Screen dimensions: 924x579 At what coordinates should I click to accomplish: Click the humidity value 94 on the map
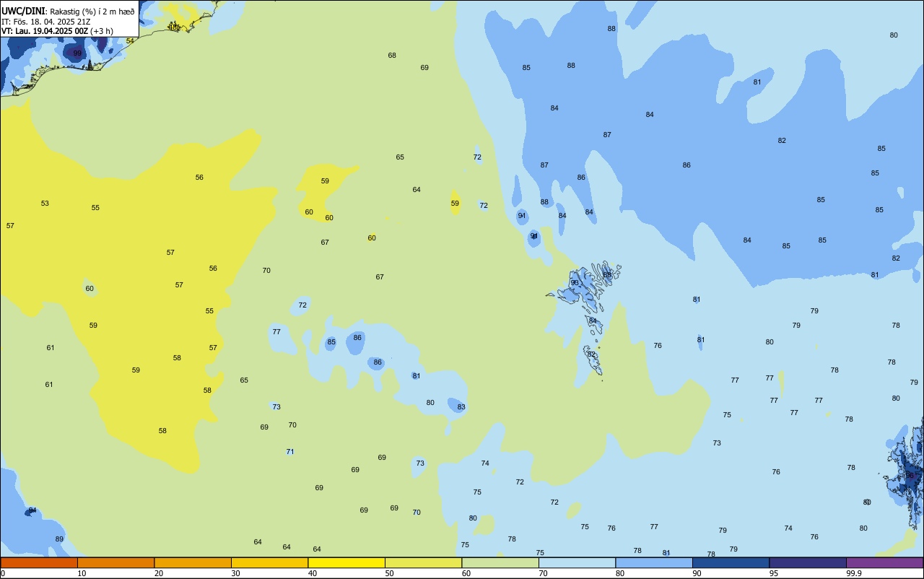coord(32,510)
